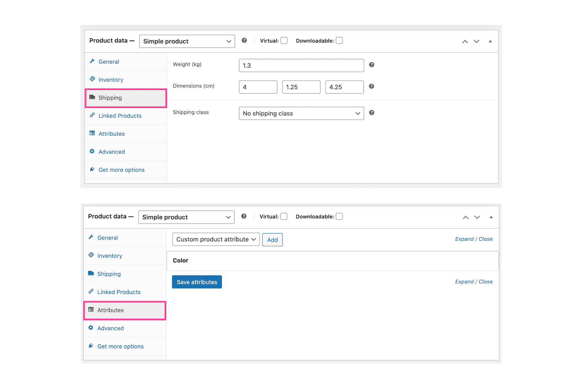Click inside the Weight input field
Image resolution: width=579 pixels, height=392 pixels.
301,65
